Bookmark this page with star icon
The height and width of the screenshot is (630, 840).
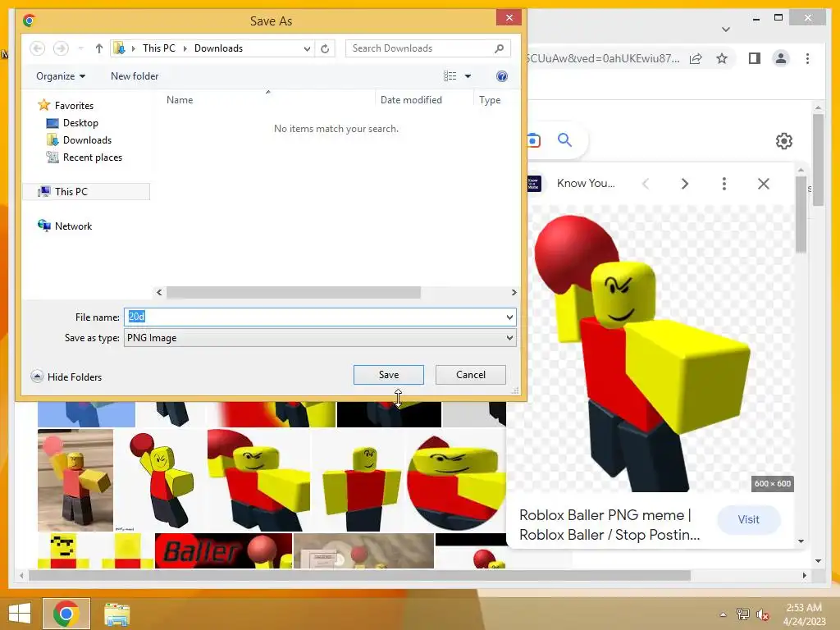pyautogui.click(x=722, y=58)
